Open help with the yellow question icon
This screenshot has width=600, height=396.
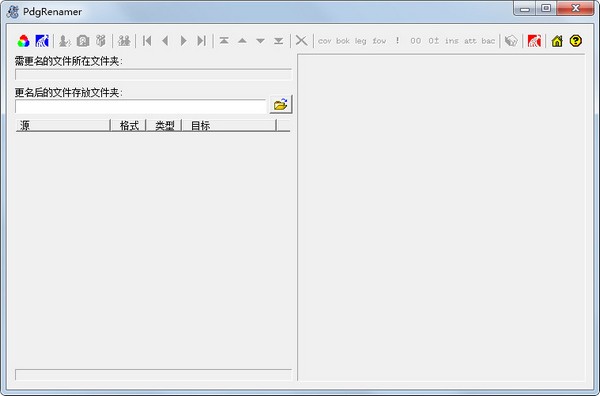point(576,41)
